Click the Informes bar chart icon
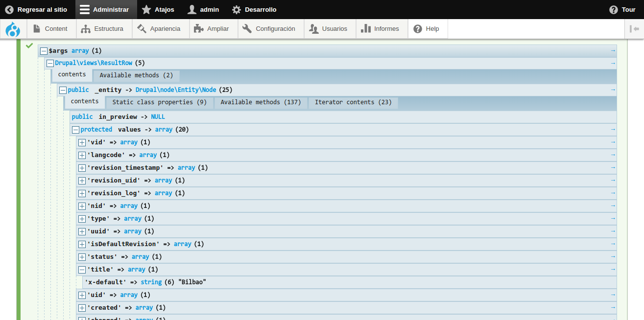This screenshot has height=320, width=644. pyautogui.click(x=366, y=29)
